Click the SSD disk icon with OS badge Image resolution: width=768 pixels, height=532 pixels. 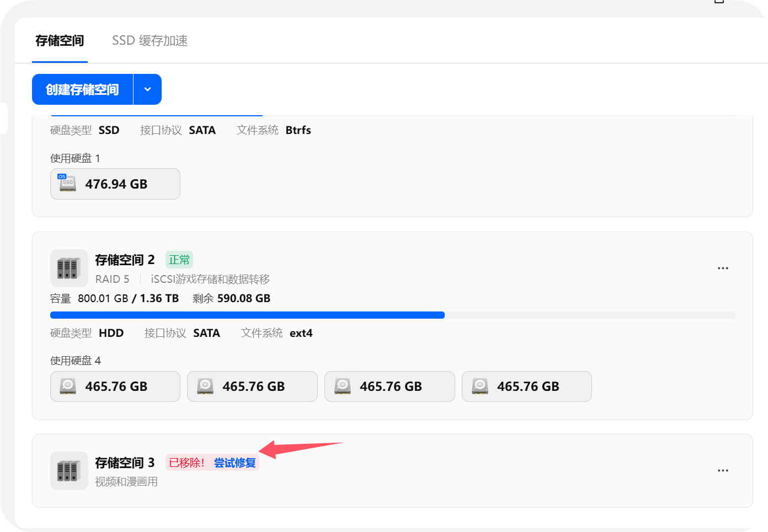(67, 183)
